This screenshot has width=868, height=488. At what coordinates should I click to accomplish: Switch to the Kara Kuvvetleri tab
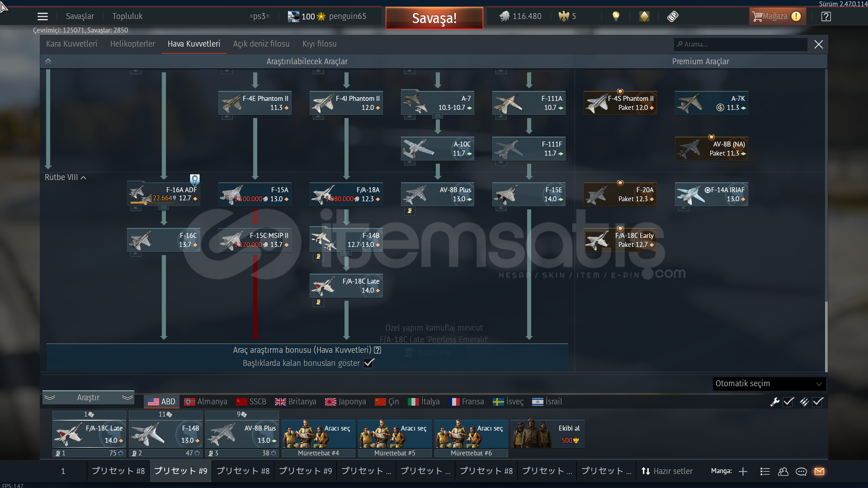71,44
